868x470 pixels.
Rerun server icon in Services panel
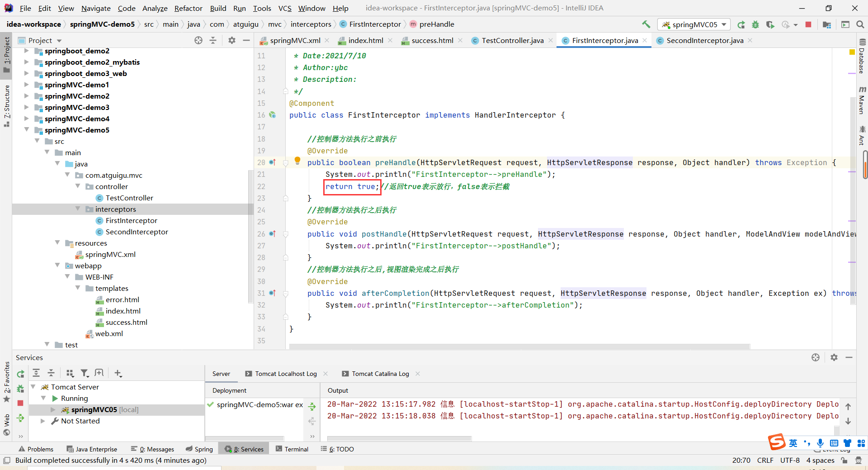click(20, 374)
